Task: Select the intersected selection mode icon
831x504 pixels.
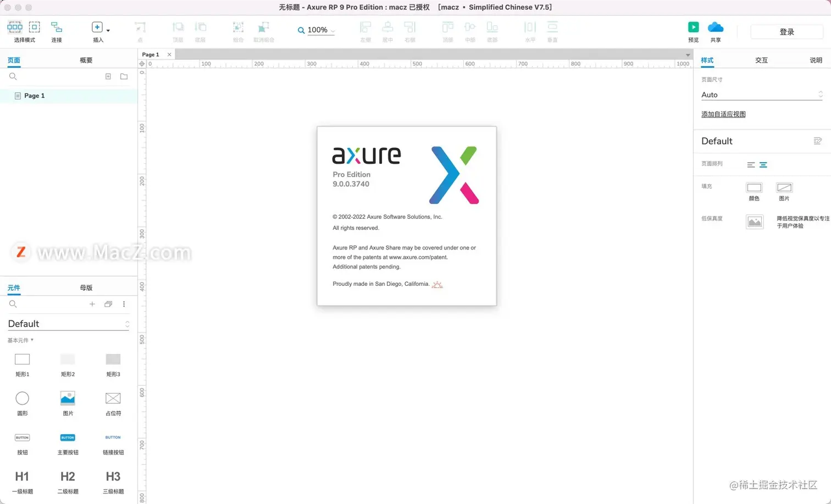Action: click(x=15, y=27)
